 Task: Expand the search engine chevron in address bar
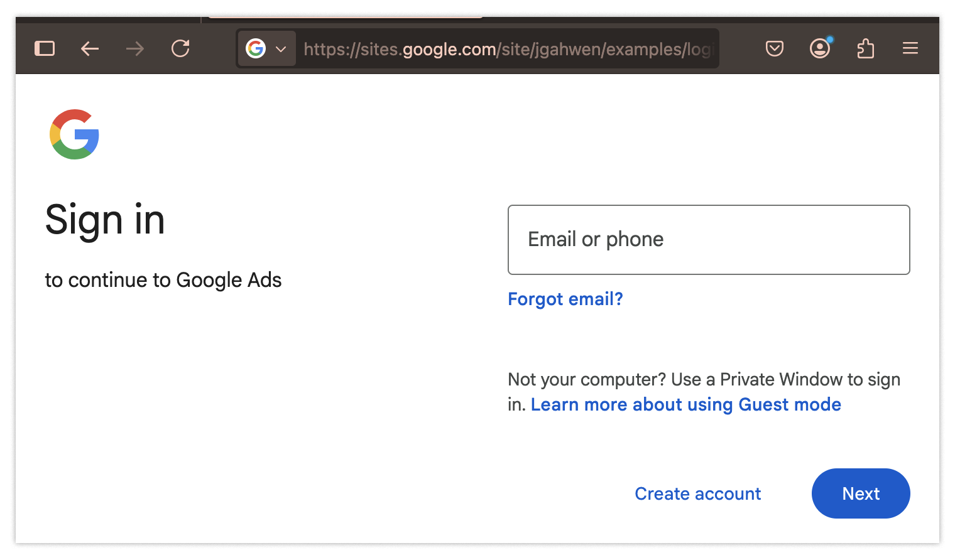(x=281, y=49)
